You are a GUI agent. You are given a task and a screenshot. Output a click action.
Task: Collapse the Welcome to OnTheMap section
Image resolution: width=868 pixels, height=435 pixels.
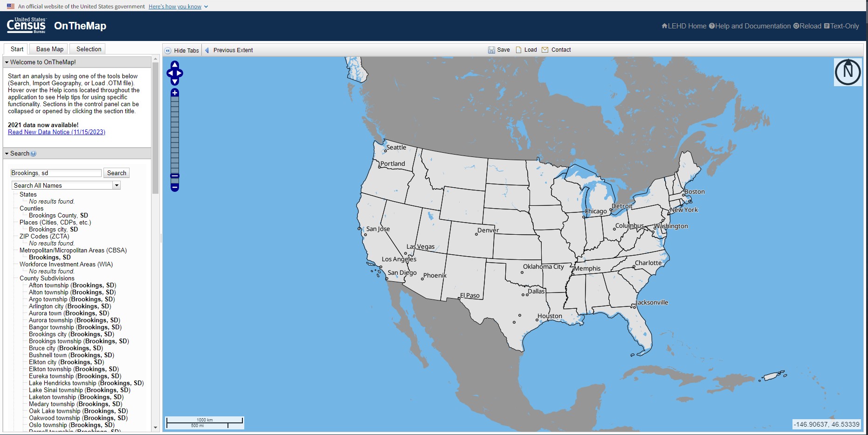(x=7, y=62)
